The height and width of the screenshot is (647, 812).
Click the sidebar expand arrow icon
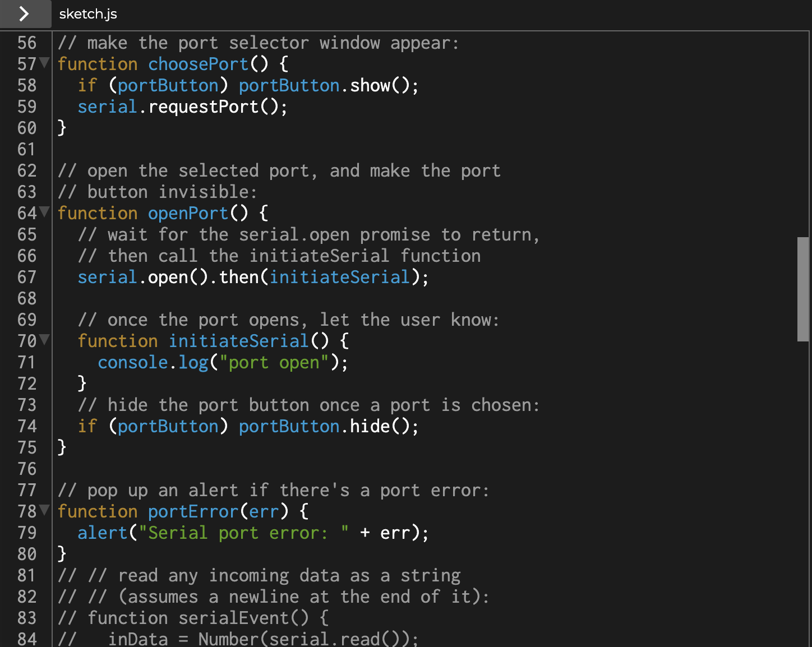click(x=25, y=15)
